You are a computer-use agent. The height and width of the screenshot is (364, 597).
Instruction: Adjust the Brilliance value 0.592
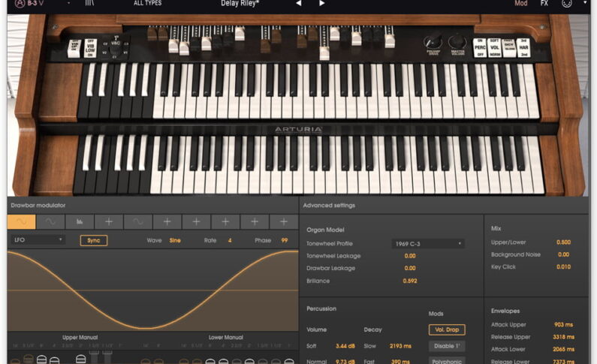point(410,281)
